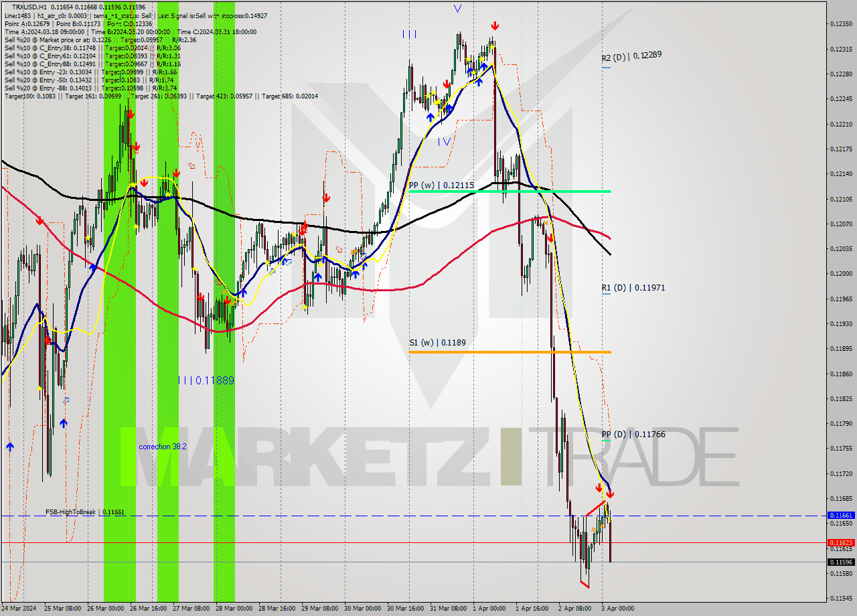
Task: Click the 0.11720 price axis label
Action: click(x=842, y=474)
